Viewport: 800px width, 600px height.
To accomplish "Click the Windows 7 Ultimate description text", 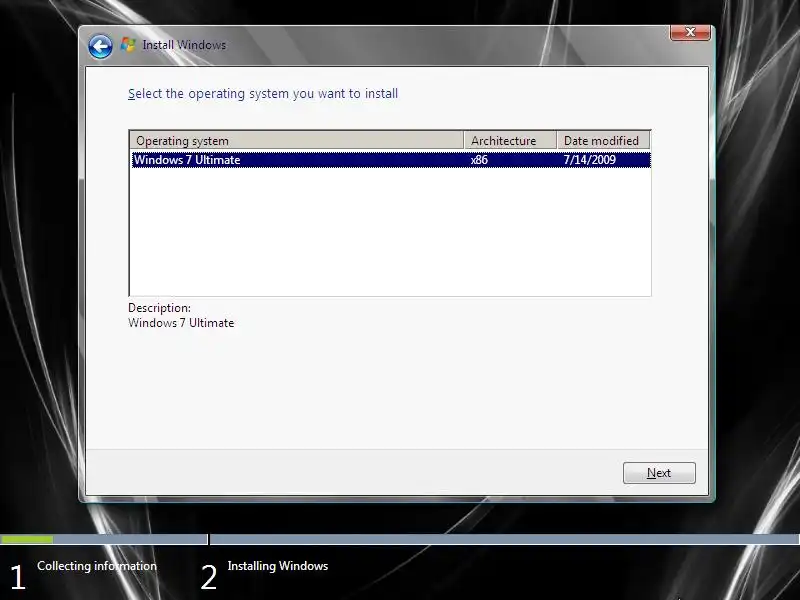I will (181, 323).
